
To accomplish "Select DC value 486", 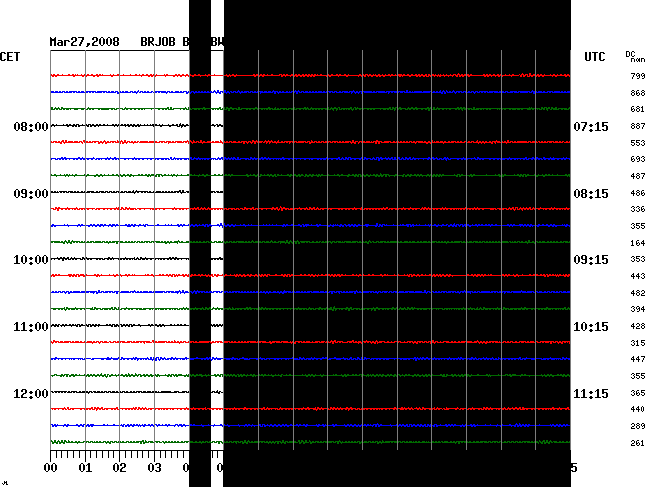I will point(638,193).
